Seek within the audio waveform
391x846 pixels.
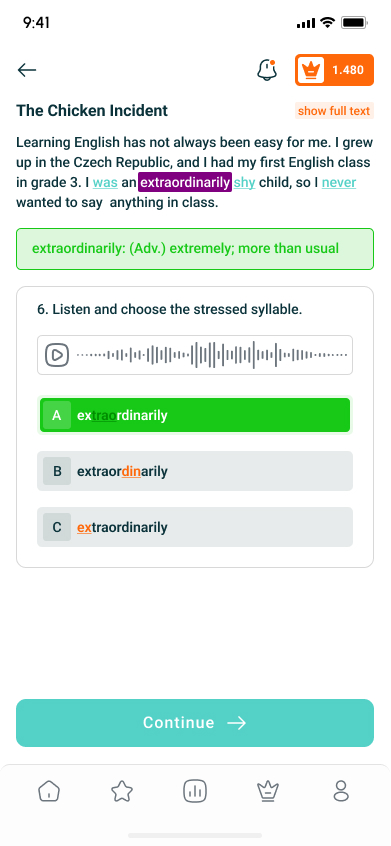tap(211, 355)
